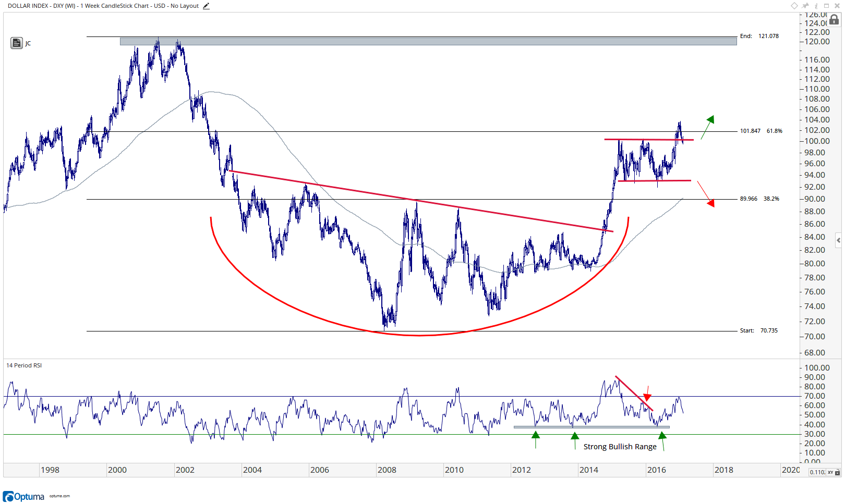Select the grey resistance zone rectangle near 120
Screen dimensions: 845x504
428,41
